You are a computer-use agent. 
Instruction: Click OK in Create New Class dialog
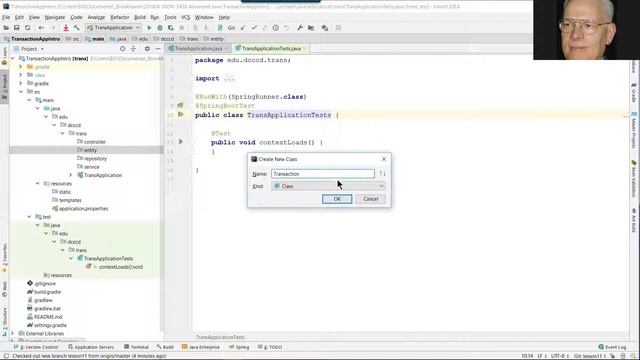[337, 199]
